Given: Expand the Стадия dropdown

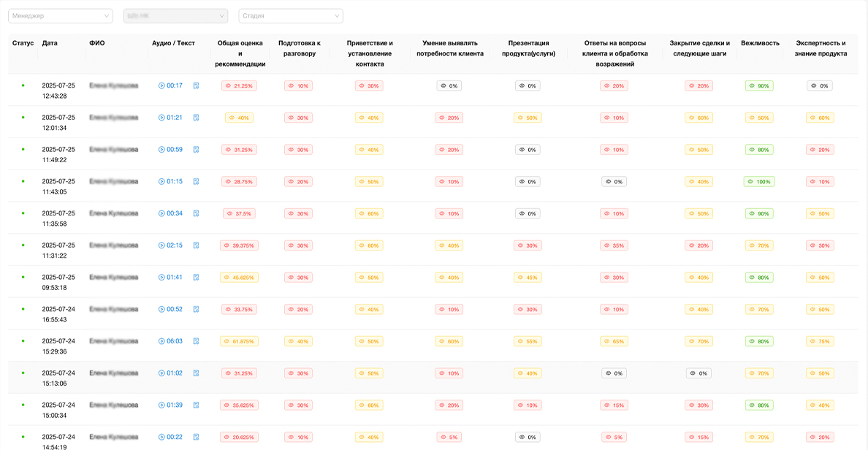Looking at the screenshot, I should click(x=290, y=16).
